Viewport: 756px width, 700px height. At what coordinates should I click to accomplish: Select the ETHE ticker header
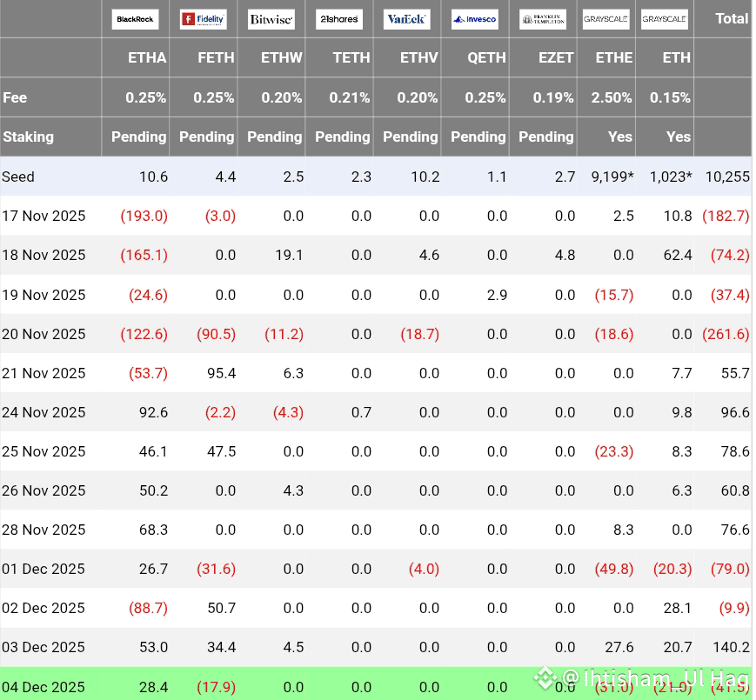(x=614, y=57)
